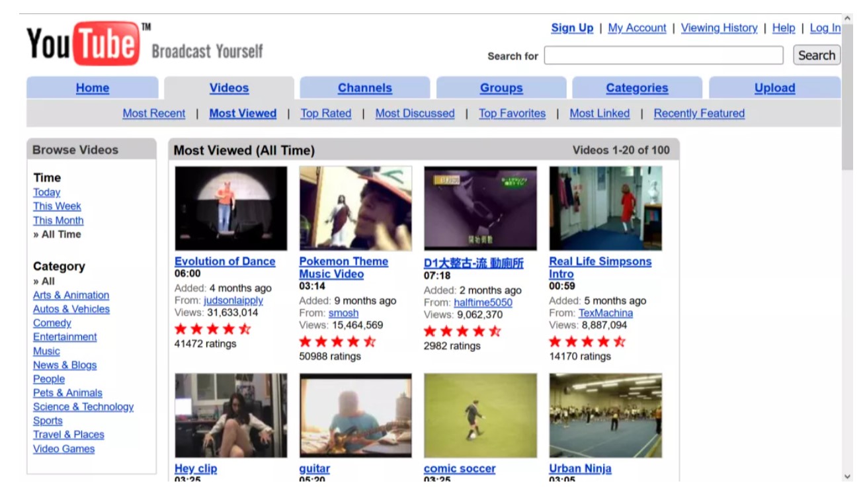
Task: Click the Sign Up link
Action: (572, 28)
